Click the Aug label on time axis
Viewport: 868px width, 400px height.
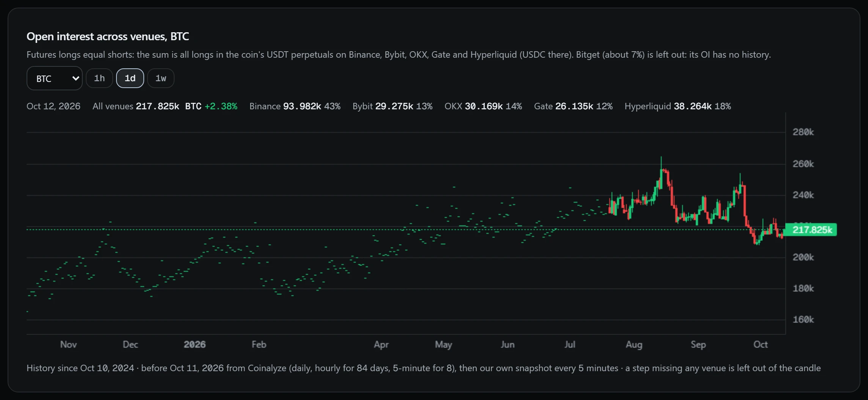[x=634, y=345]
